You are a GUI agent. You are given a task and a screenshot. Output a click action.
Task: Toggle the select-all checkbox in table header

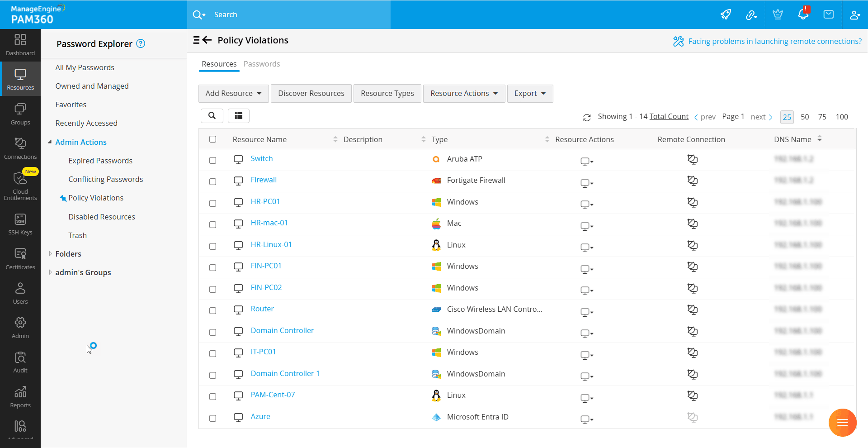point(213,139)
